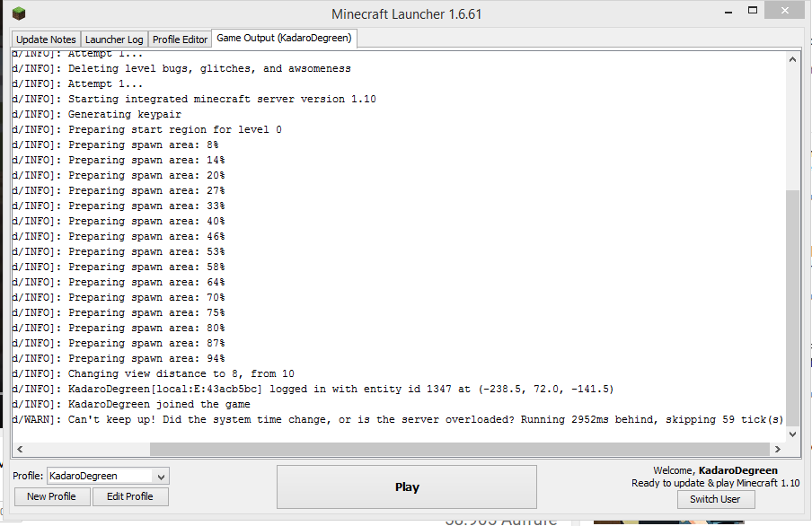Click the "Deleting level bugs, glitches" line
The height and width of the screenshot is (526, 812).
pos(181,68)
